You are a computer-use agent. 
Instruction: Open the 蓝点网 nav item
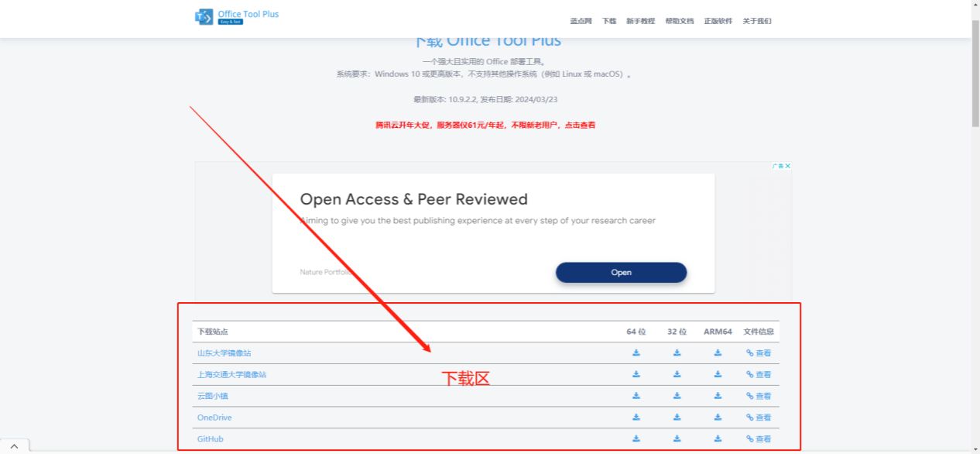tap(581, 21)
